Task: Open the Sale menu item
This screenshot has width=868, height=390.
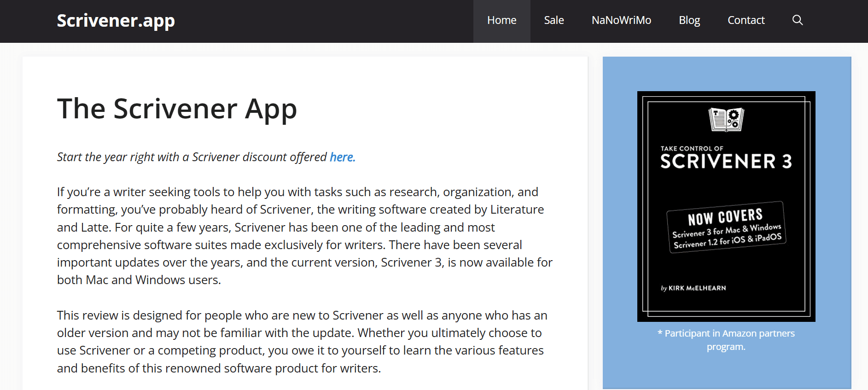Action: pyautogui.click(x=554, y=20)
